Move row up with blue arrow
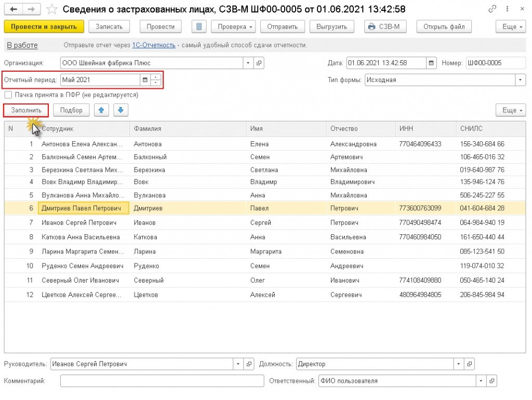Image resolution: width=532 pixels, height=400 pixels. [x=101, y=110]
